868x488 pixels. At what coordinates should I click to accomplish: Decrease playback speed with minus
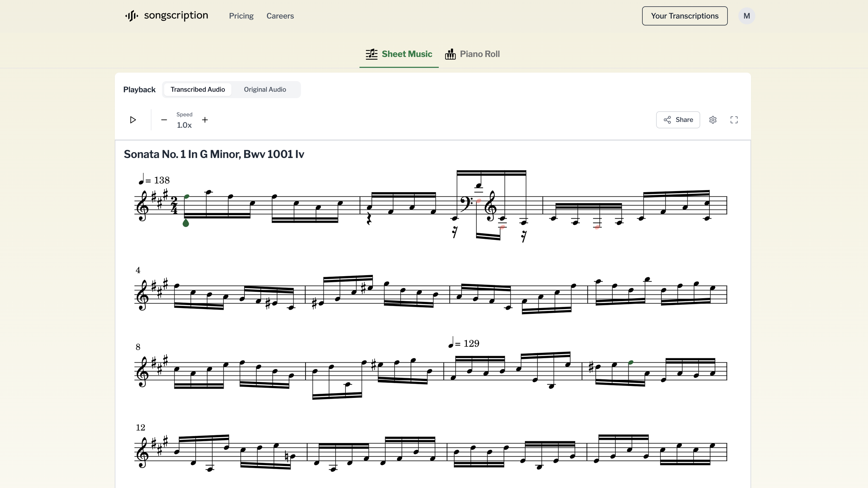164,120
